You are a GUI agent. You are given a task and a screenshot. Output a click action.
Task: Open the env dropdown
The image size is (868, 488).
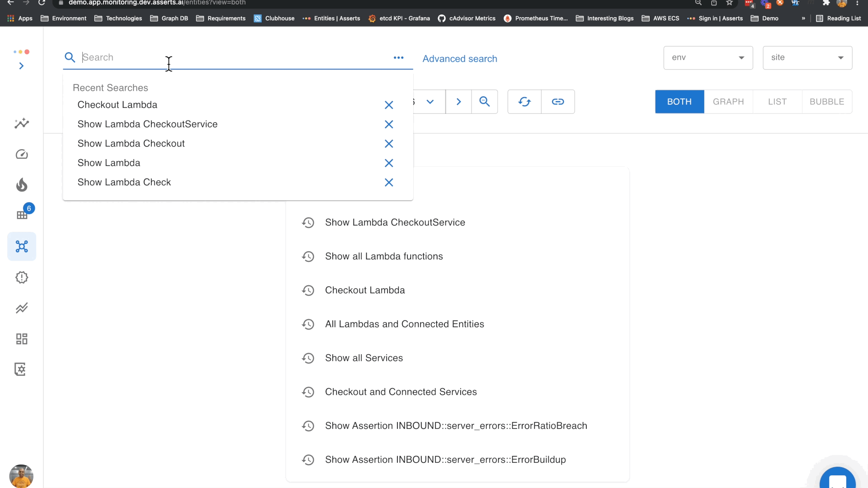pyautogui.click(x=708, y=58)
